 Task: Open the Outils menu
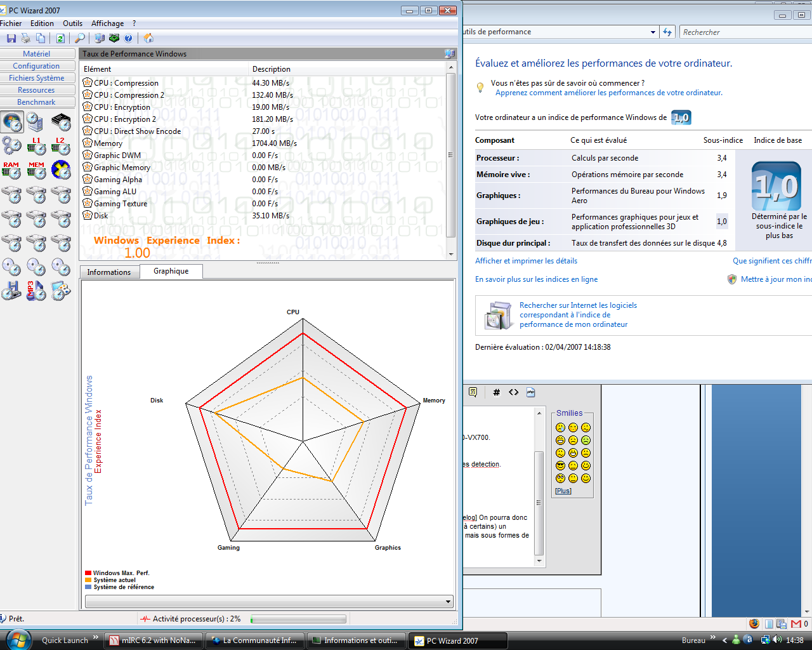72,23
